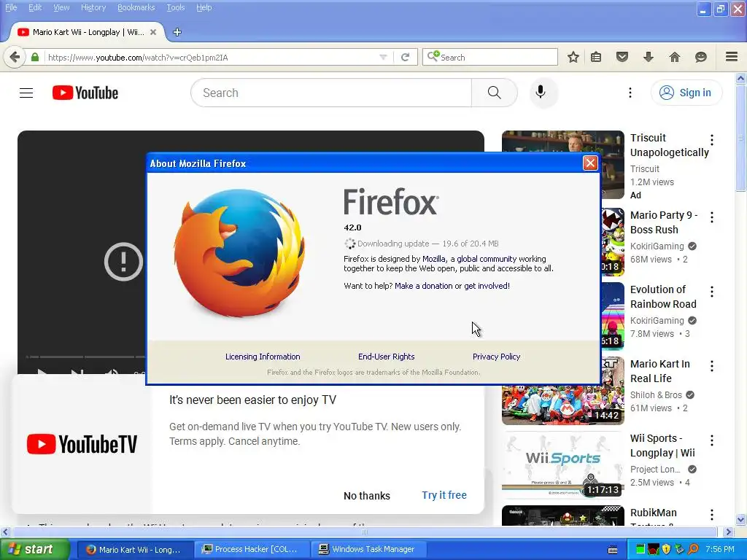
Task: Click the YouTube logo
Action: point(85,93)
